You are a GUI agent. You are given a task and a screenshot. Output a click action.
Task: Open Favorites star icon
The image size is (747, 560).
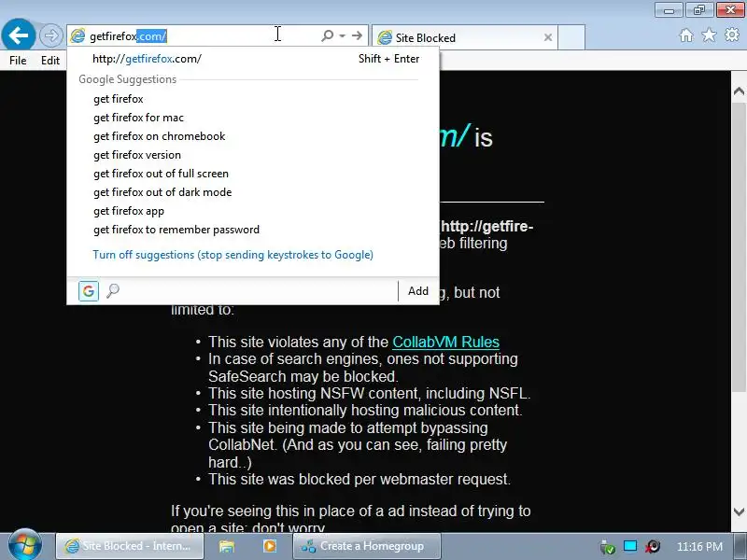point(709,35)
